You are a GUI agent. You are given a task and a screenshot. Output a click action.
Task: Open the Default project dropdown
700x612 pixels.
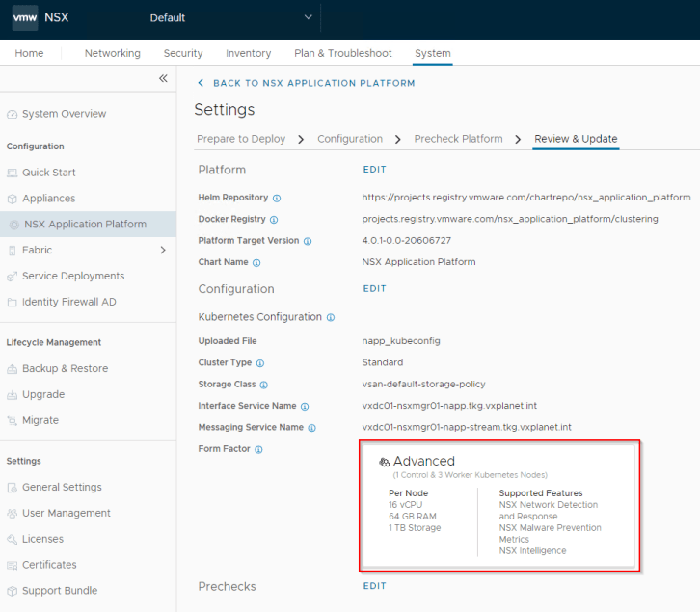(x=231, y=18)
